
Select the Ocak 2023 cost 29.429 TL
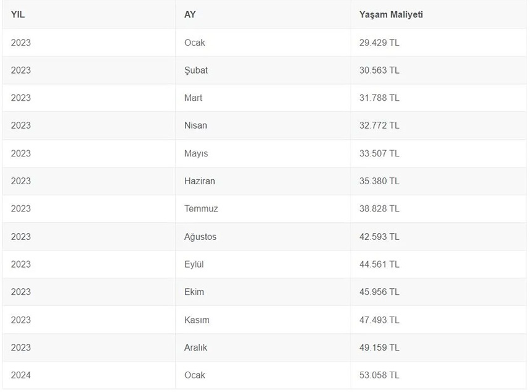pos(379,43)
